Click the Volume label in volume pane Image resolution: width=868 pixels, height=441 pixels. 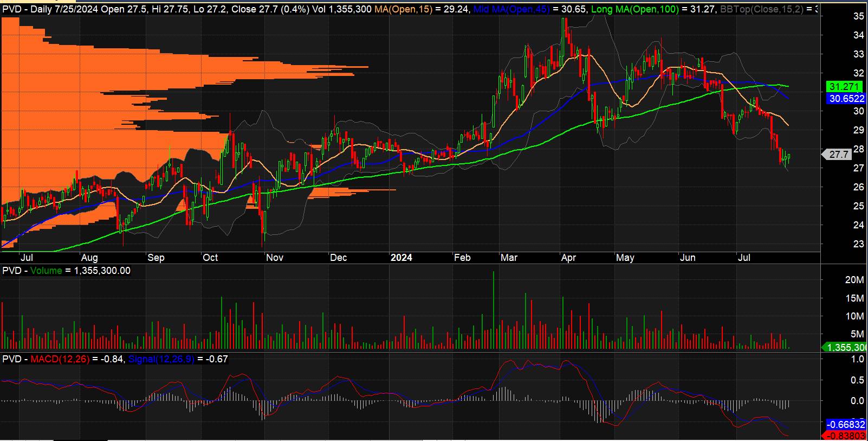click(x=46, y=271)
